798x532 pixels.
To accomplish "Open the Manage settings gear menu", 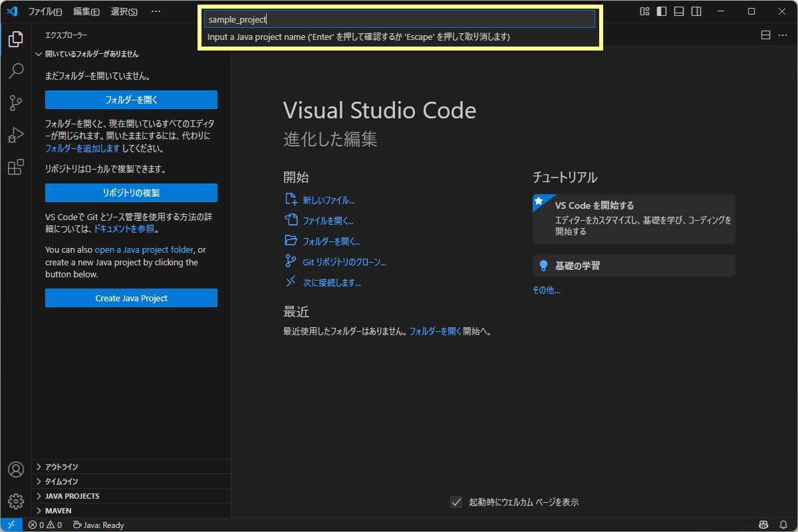I will [15, 501].
